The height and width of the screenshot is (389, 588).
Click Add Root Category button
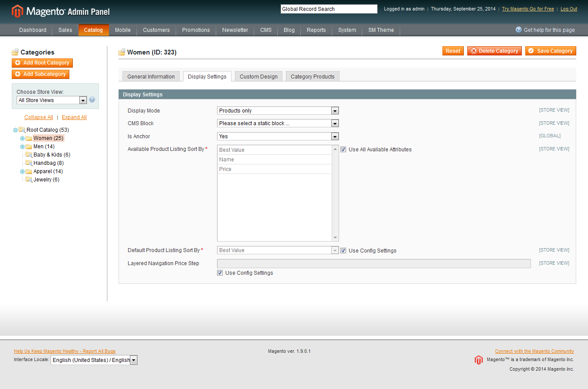42,63
